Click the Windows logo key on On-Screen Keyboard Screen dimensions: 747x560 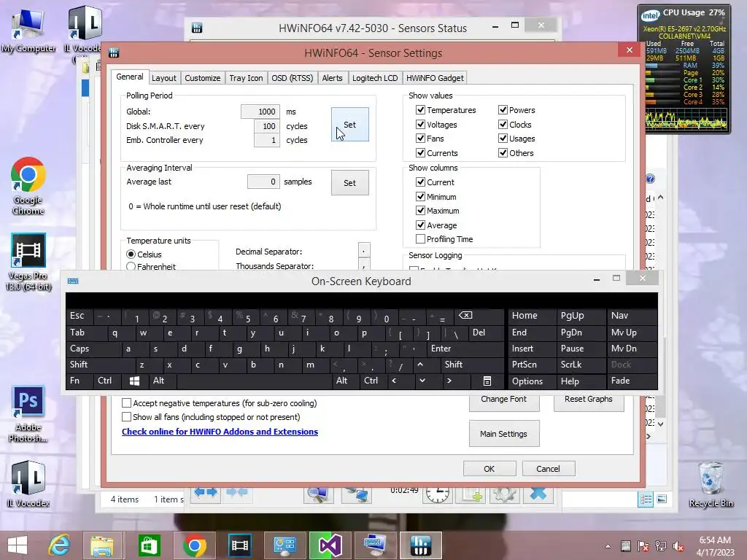[134, 381]
